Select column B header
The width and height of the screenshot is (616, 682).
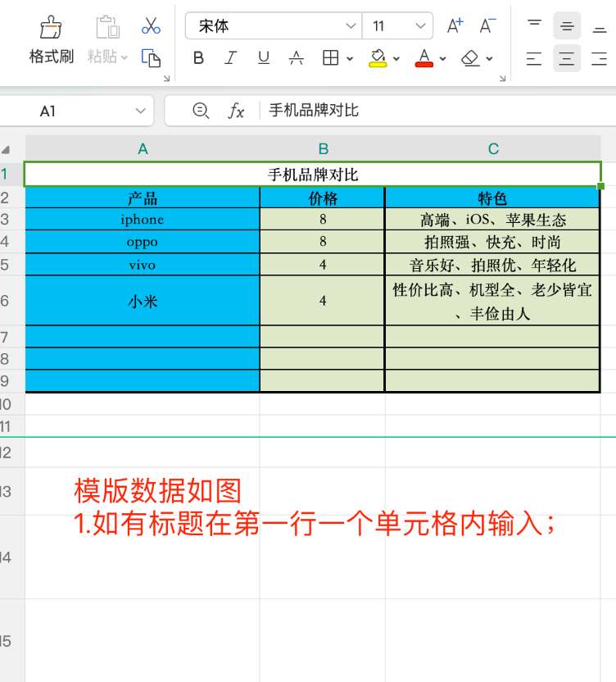(323, 148)
